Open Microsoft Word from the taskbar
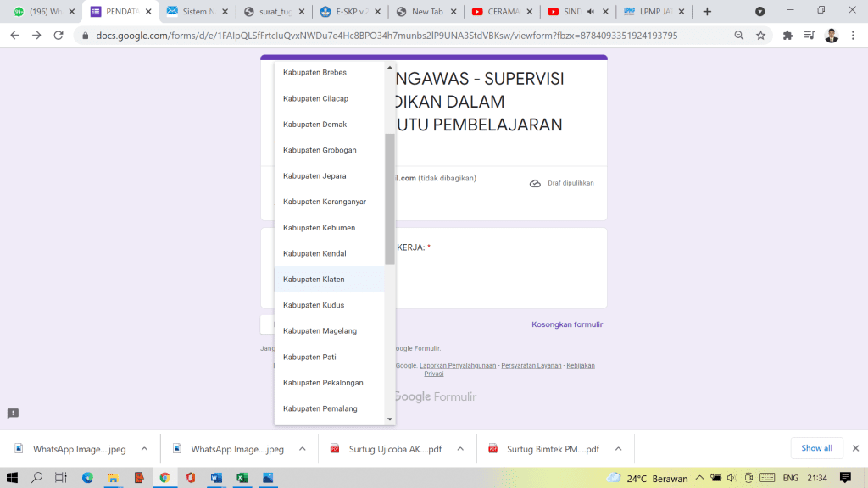Screen dimensions: 868x488 click(x=216, y=478)
